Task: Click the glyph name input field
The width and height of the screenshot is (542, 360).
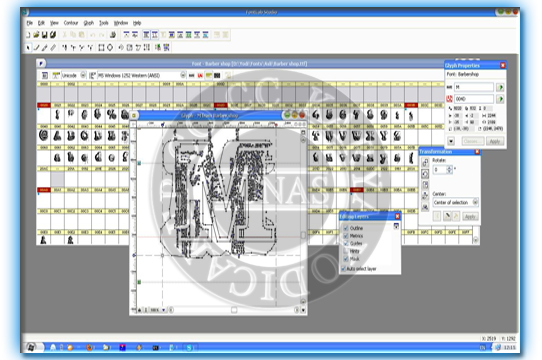Action: [x=474, y=87]
